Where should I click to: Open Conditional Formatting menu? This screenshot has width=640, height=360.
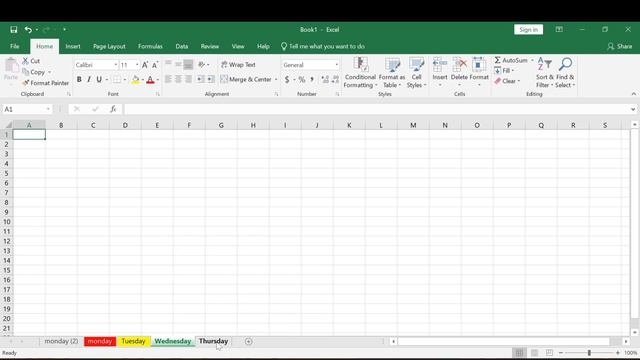[x=360, y=73]
